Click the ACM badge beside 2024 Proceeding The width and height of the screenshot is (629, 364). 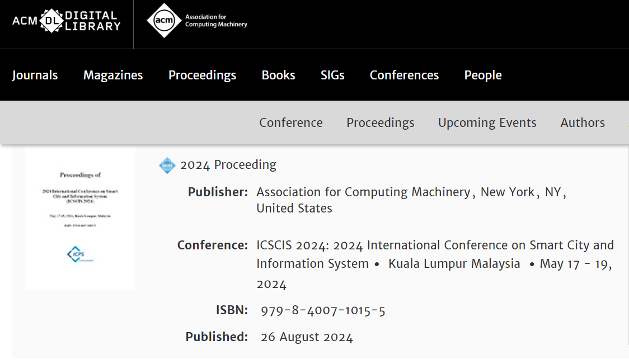tap(167, 165)
